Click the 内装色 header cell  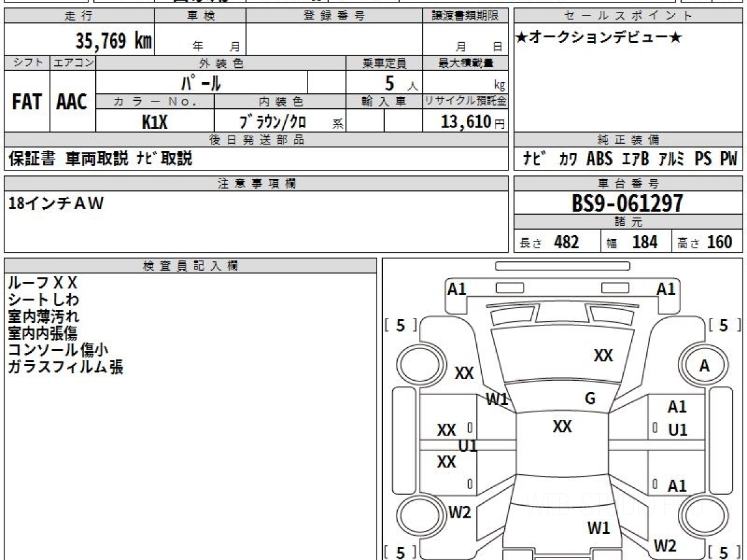pos(280,101)
